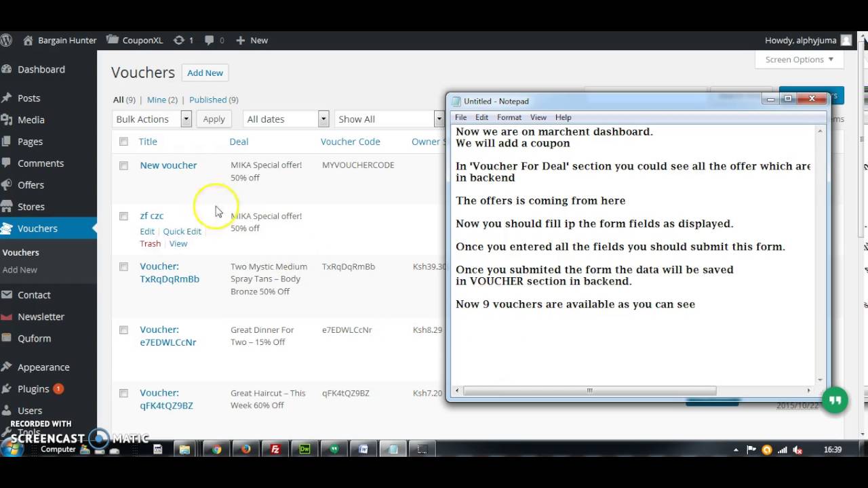
Task: Open Notepad Help menu
Action: 564,117
